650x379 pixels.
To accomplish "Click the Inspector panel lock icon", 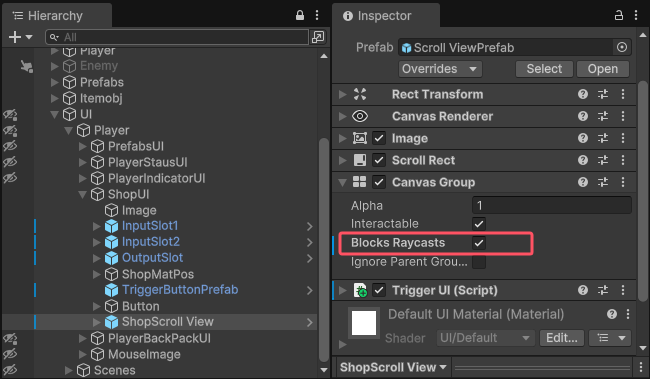I will 618,16.
